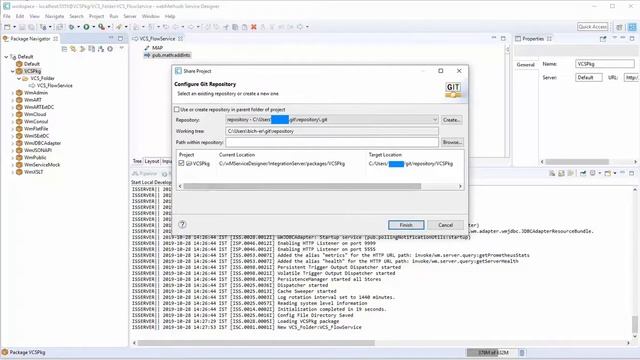
Task: Collapse the VCSPkg package node
Action: point(13,71)
